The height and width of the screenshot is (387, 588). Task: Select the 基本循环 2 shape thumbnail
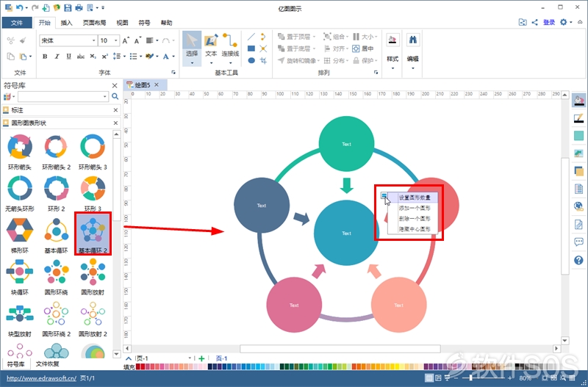tap(93, 234)
